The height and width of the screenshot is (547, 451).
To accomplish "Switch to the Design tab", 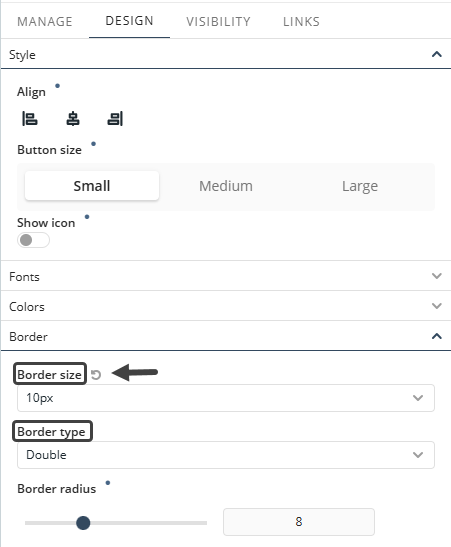I will [x=129, y=21].
